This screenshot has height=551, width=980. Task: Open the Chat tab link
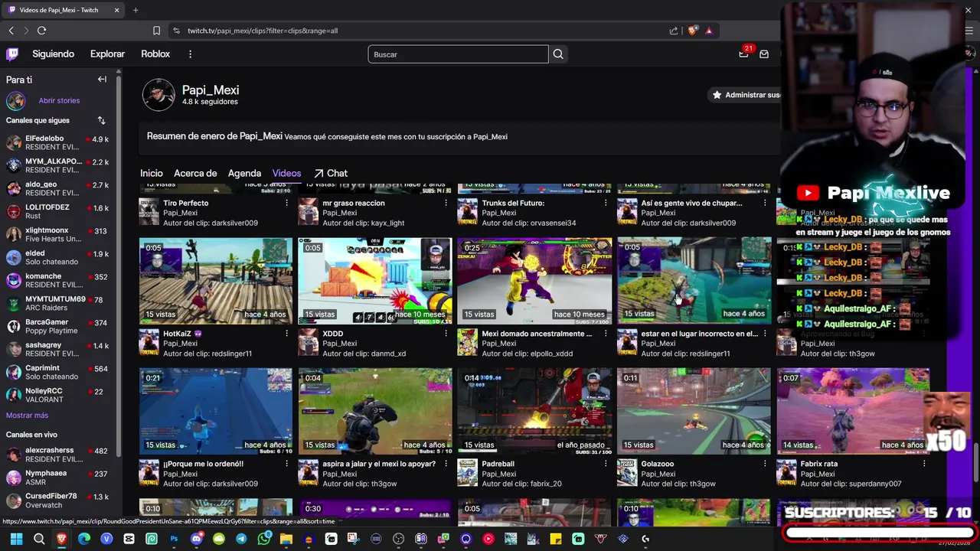(331, 174)
